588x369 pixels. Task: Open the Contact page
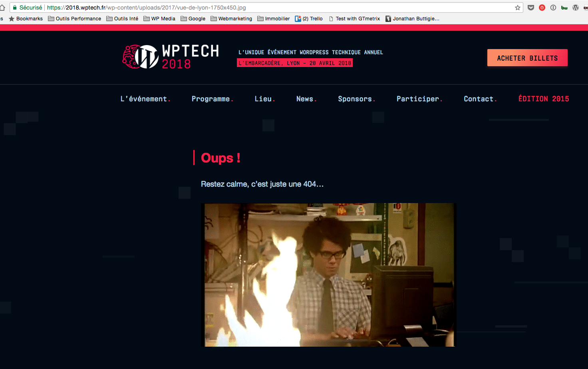(480, 99)
